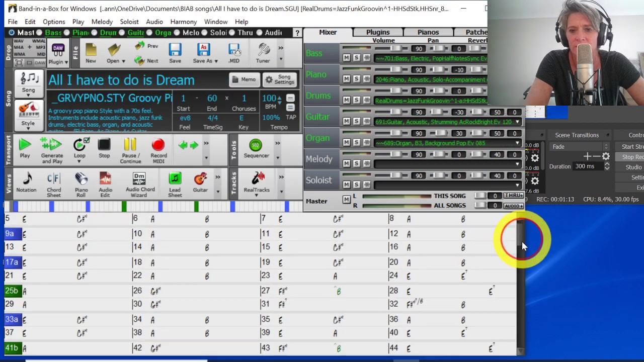The height and width of the screenshot is (362, 644).
Task: Open the Guitar window
Action: click(200, 183)
